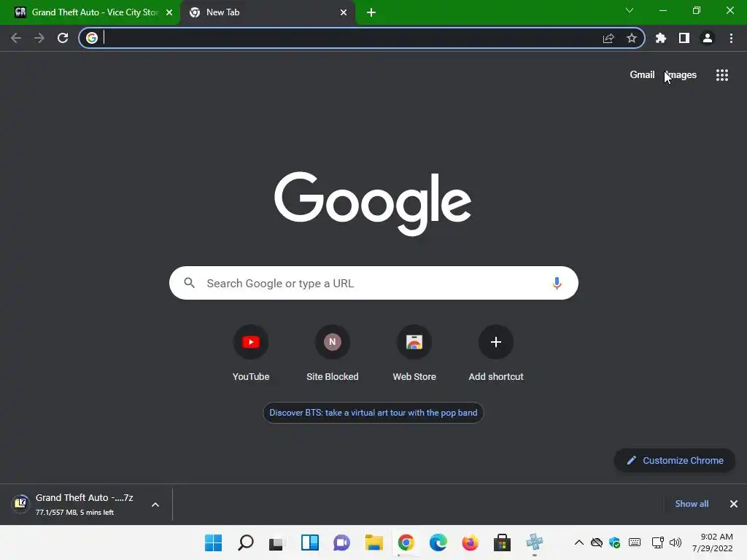Screen dimensions: 747x560
Task: Click the network tray icon
Action: click(657, 542)
